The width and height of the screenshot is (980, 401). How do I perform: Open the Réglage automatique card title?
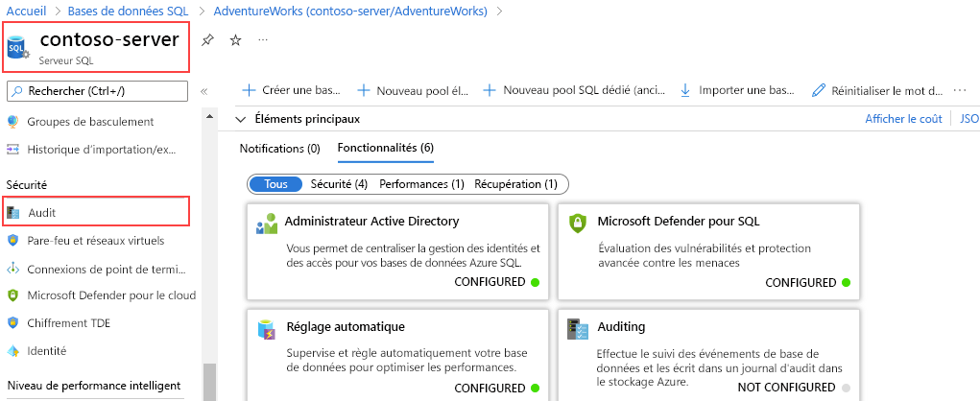[345, 327]
